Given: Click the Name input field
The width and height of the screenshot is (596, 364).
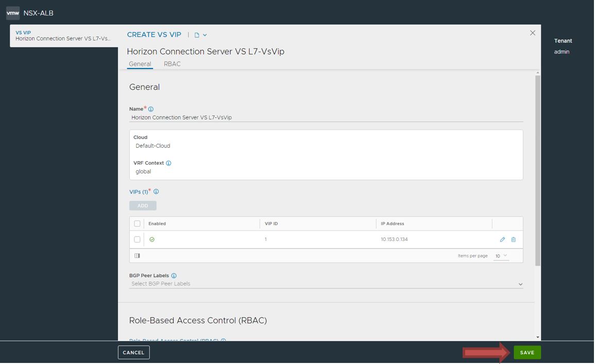Looking at the screenshot, I should (x=326, y=117).
